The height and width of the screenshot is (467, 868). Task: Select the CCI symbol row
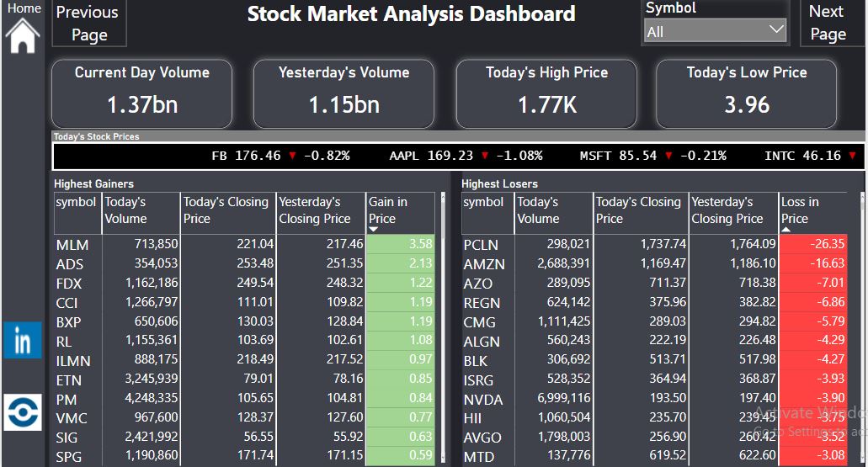click(244, 302)
